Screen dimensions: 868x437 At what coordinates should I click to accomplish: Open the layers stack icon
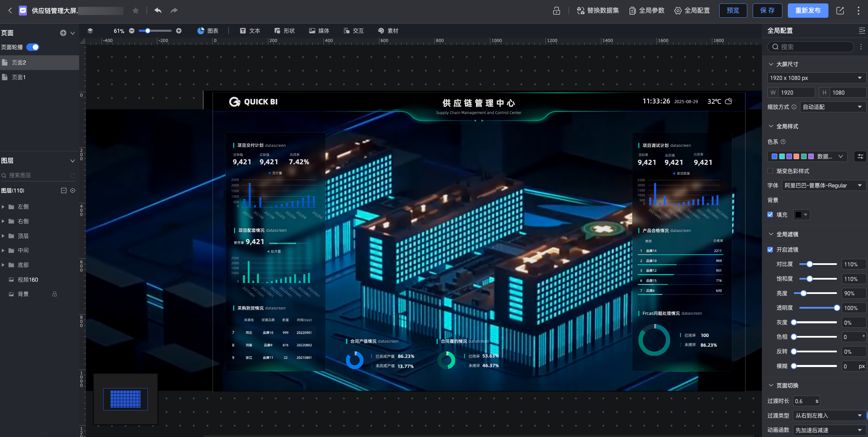coord(90,31)
